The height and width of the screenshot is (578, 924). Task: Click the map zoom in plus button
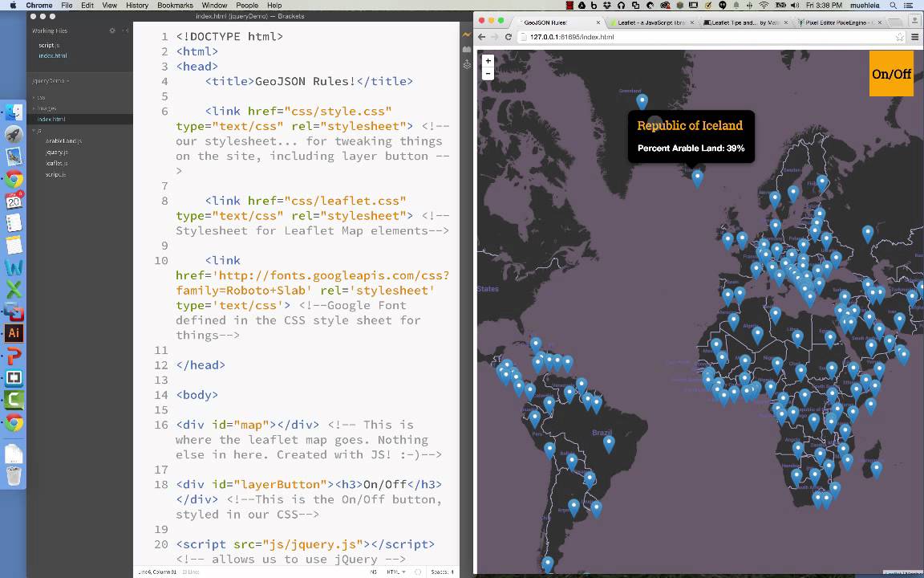pos(488,60)
